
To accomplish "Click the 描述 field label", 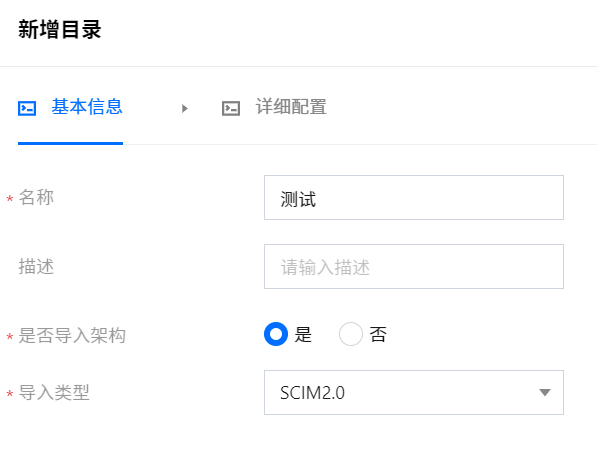I will pos(36,266).
